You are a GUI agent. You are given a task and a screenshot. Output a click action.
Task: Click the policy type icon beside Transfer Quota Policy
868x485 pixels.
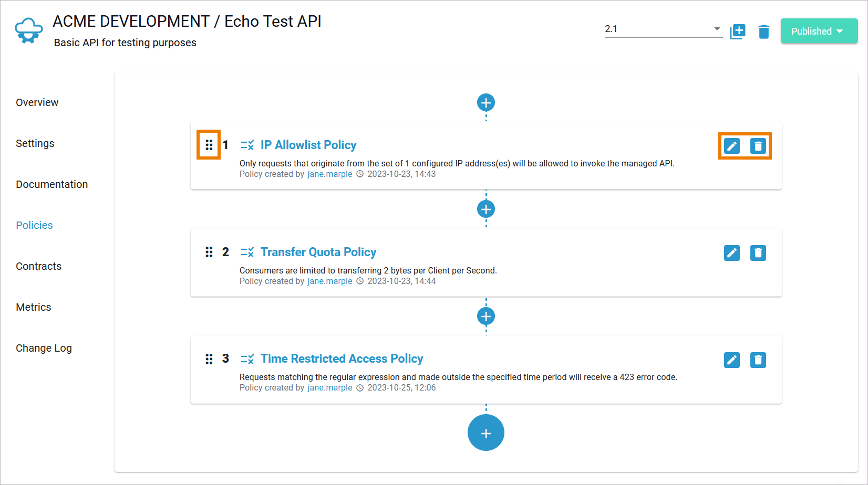247,252
